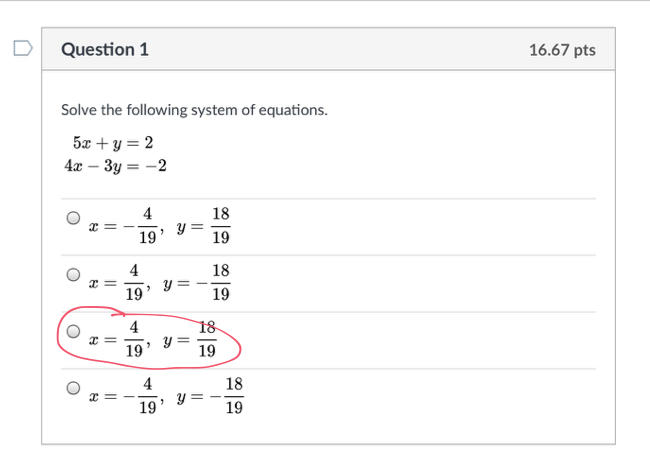Click the right edge of the red circle annotation
This screenshot has height=464, width=650.
click(x=241, y=346)
